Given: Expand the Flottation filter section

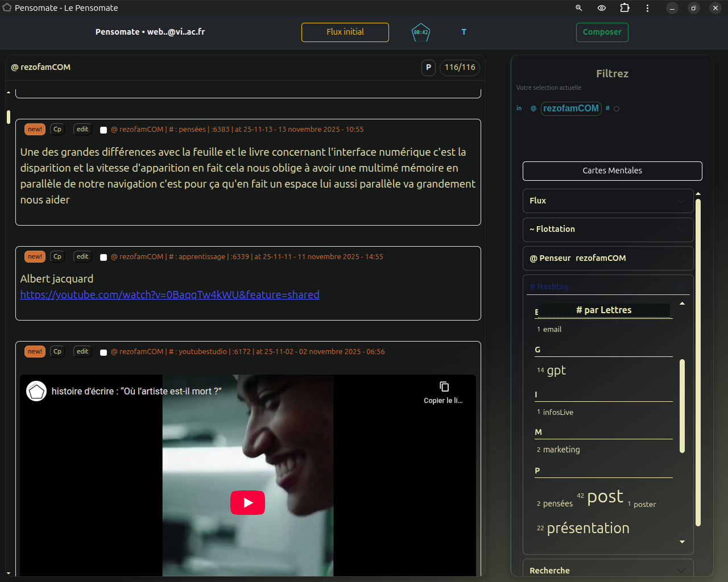Looking at the screenshot, I should (x=607, y=229).
